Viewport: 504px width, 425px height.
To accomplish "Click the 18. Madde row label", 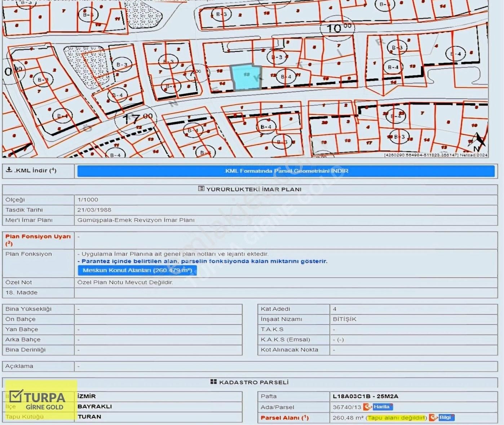I will point(21,292).
